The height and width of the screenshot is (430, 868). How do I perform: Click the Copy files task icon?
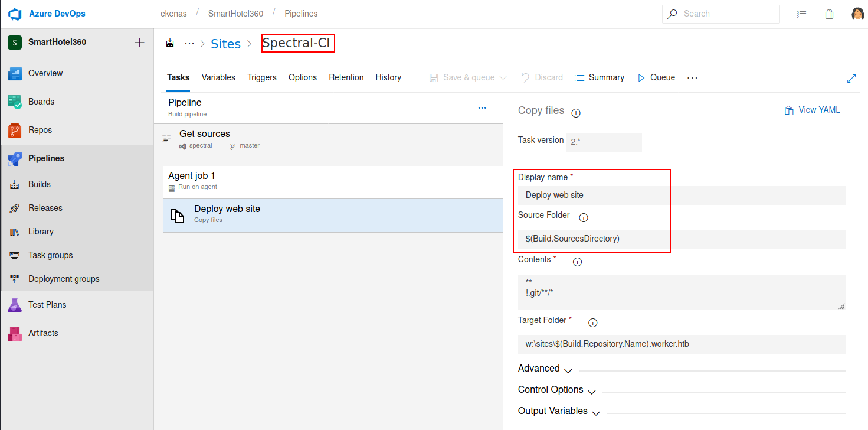click(178, 216)
